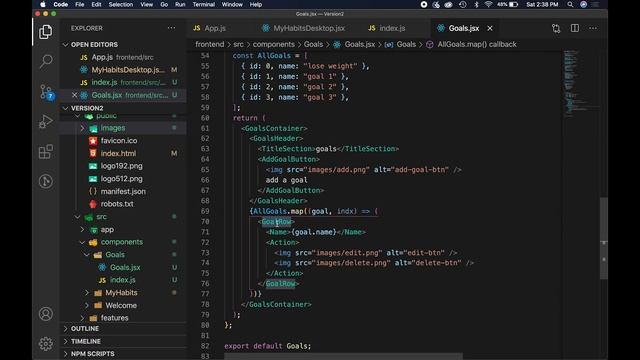Open the Accounts icon in activity bar

[46, 314]
